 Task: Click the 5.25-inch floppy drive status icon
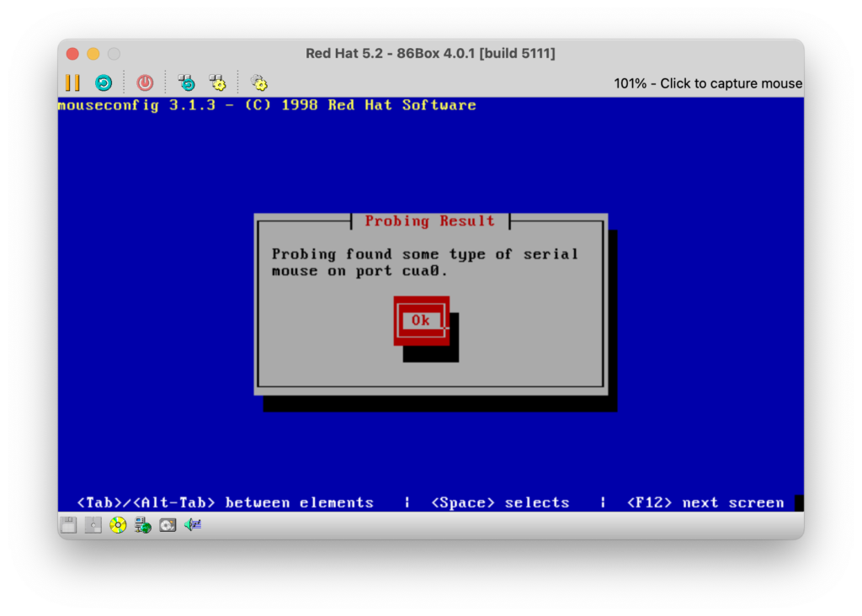(93, 525)
